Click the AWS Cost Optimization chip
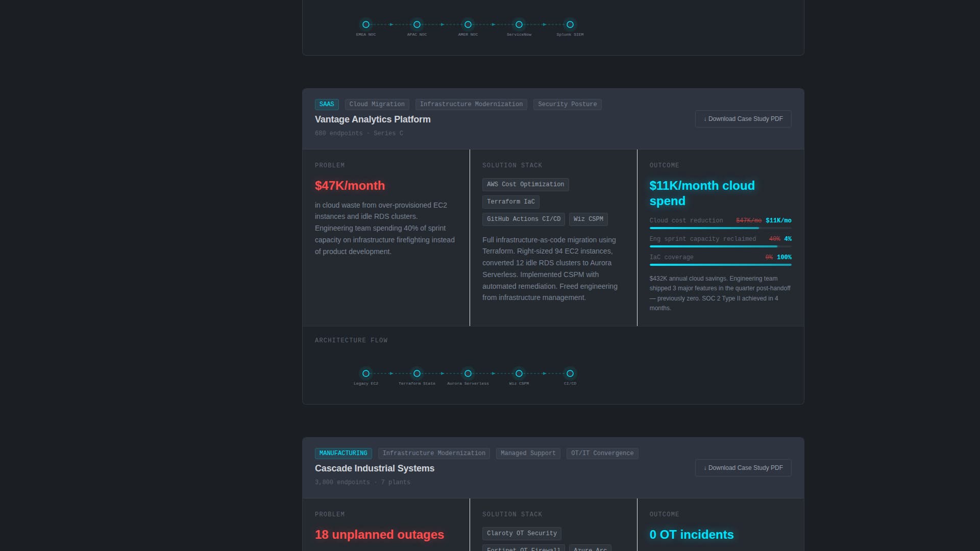 click(525, 184)
